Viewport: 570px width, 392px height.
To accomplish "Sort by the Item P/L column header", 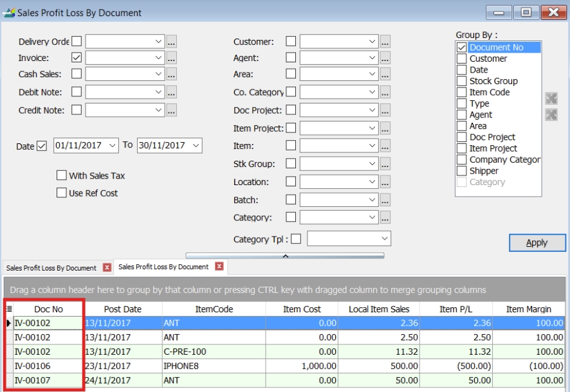I will click(x=456, y=309).
